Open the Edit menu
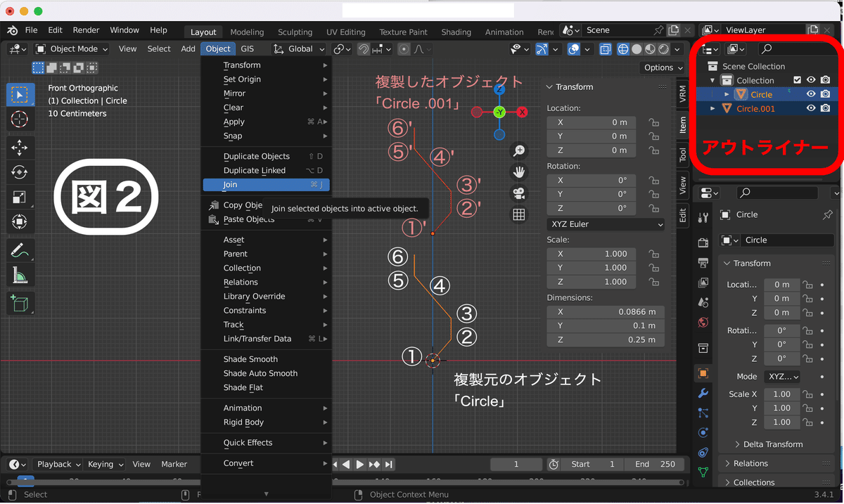The height and width of the screenshot is (504, 844). pyautogui.click(x=55, y=30)
